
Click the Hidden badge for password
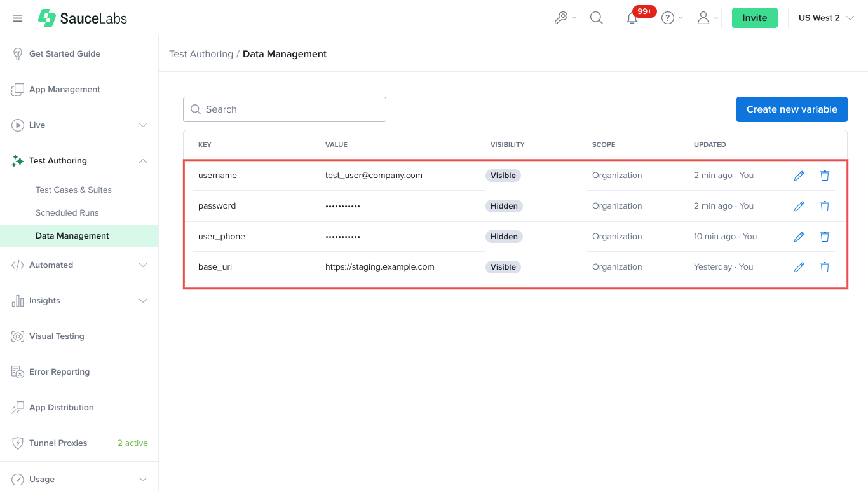[x=504, y=206]
